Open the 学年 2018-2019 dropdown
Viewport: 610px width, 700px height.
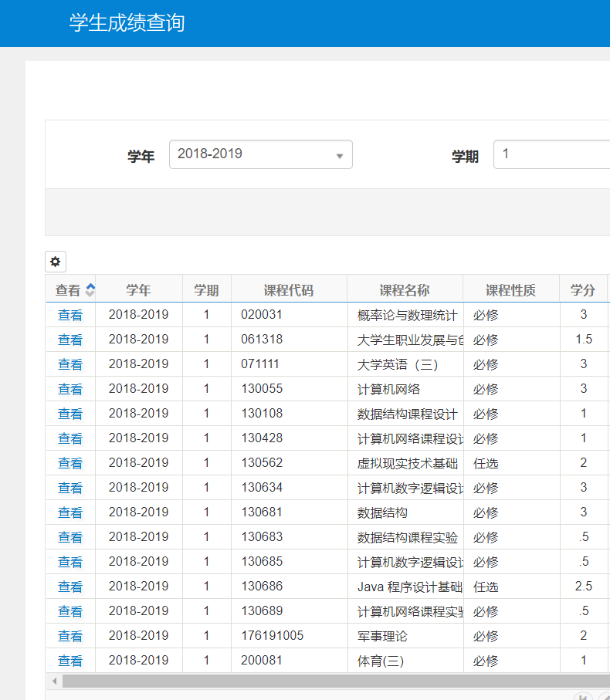tap(261, 154)
